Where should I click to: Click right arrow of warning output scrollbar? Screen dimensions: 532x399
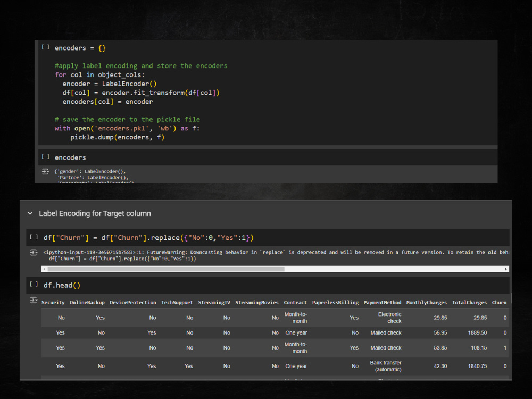tap(506, 269)
